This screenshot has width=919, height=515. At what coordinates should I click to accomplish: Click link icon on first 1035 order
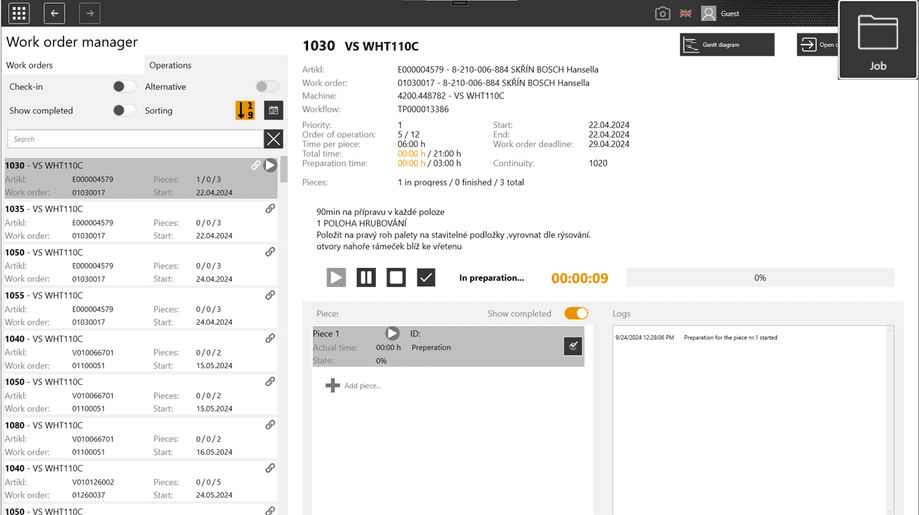point(270,209)
